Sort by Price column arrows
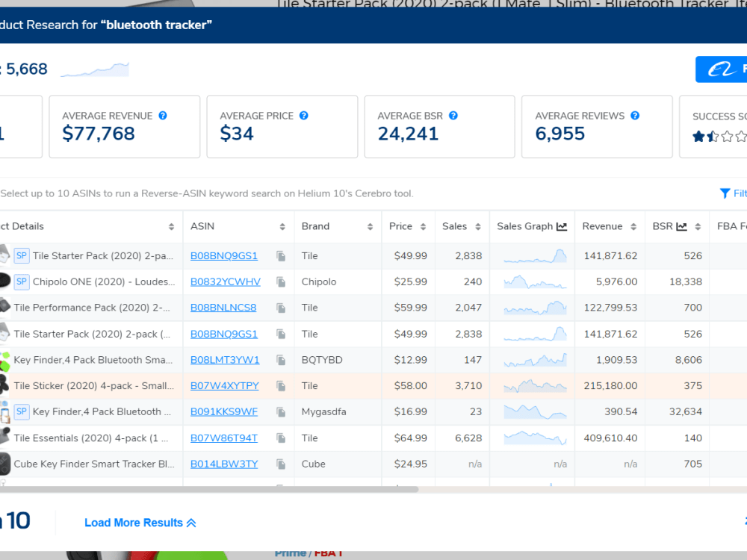Image resolution: width=747 pixels, height=560 pixels. pos(423,227)
